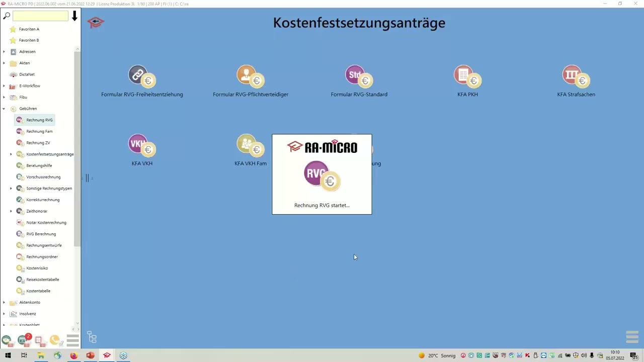Expand the E-Workflow tree node

coord(4,86)
